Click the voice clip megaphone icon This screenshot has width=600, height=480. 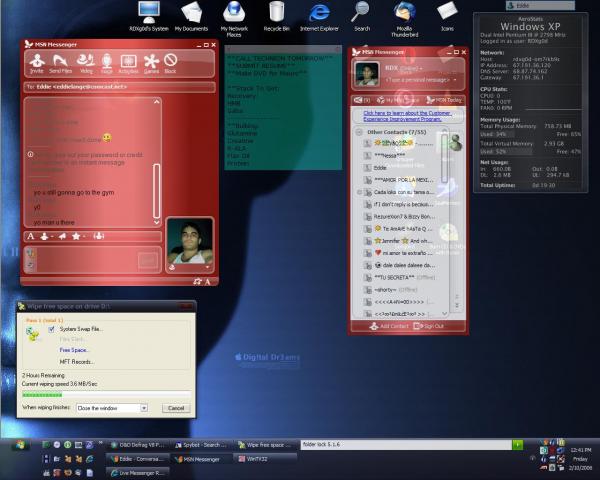(x=62, y=236)
